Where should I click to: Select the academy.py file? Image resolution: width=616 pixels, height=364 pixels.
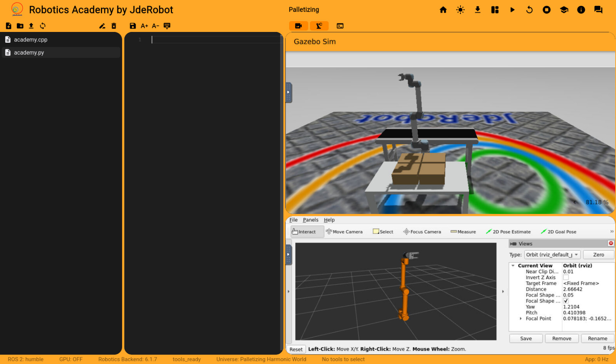(x=62, y=52)
